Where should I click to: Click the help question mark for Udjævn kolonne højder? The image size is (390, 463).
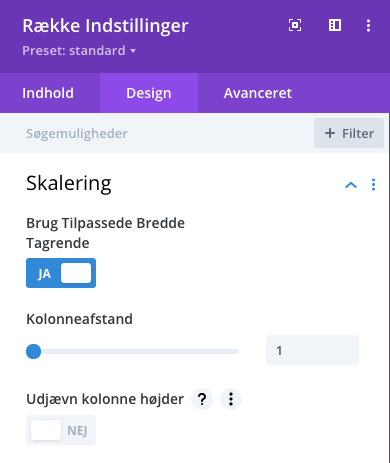point(202,399)
